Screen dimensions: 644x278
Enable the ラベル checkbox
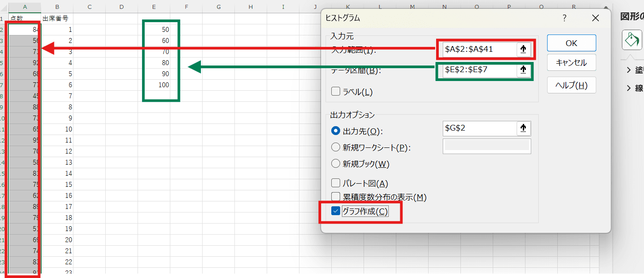tap(336, 92)
